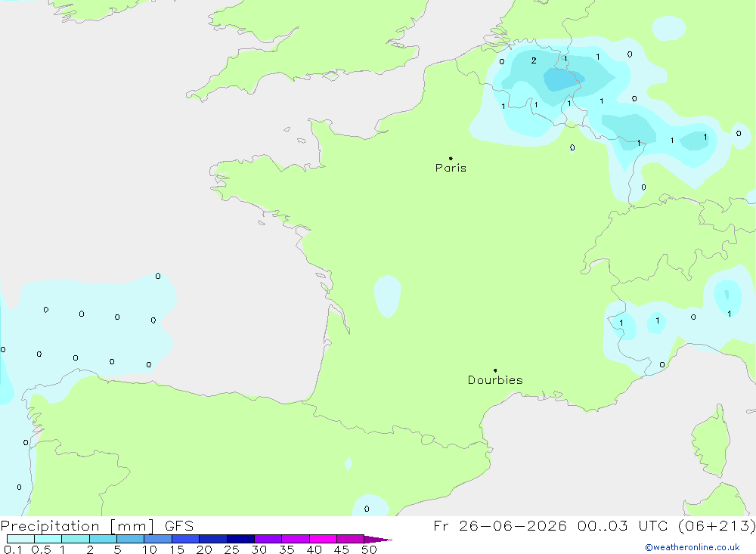Click the 2–5 mm legend swatch
The image size is (756, 554).
point(103,539)
